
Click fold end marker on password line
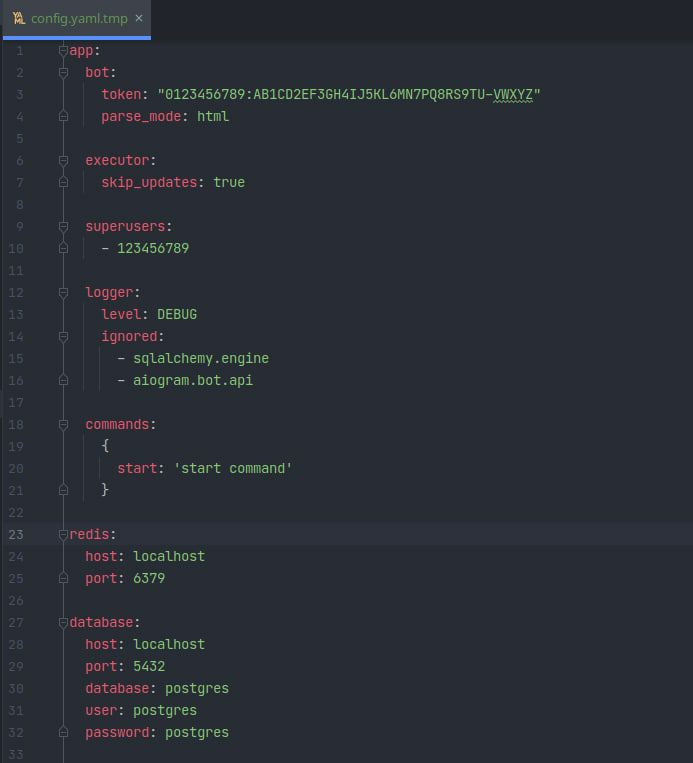63,733
